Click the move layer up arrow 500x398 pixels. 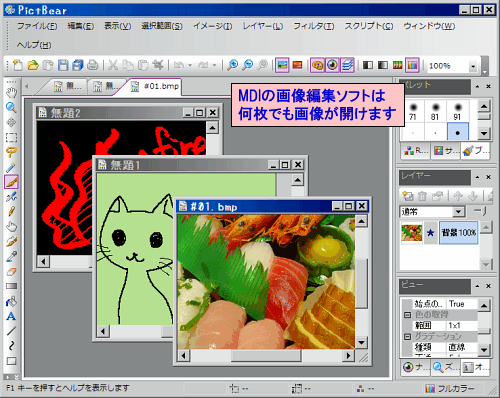(x=458, y=196)
